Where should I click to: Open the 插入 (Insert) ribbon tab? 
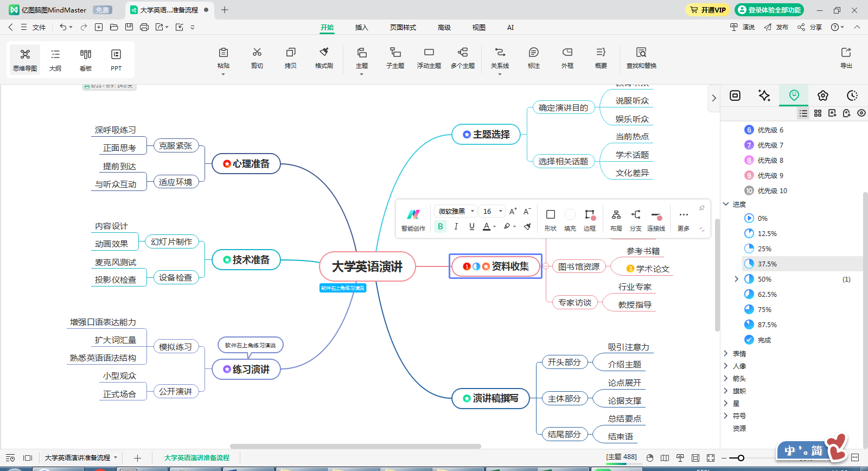[x=361, y=27]
